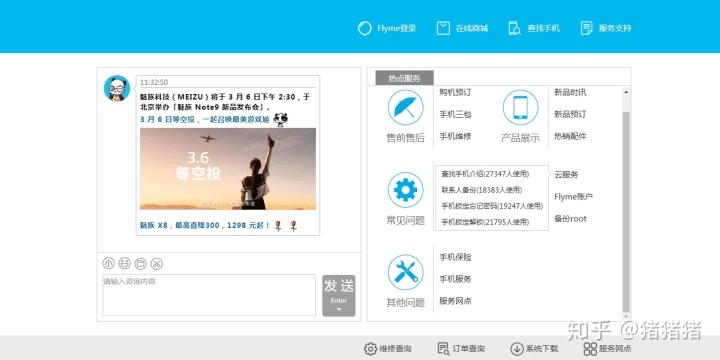The height and width of the screenshot is (360, 720).
Task: Click the 小 font size icon
Action: coord(108,264)
